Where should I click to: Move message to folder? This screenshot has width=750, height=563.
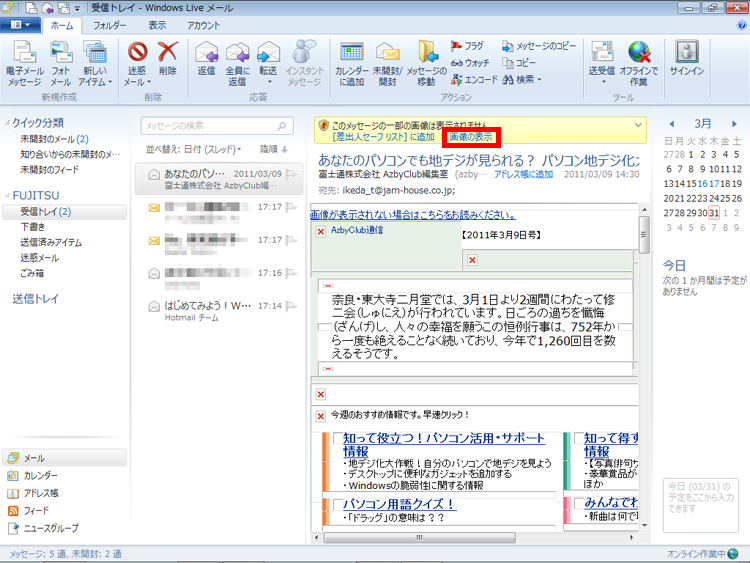426,64
